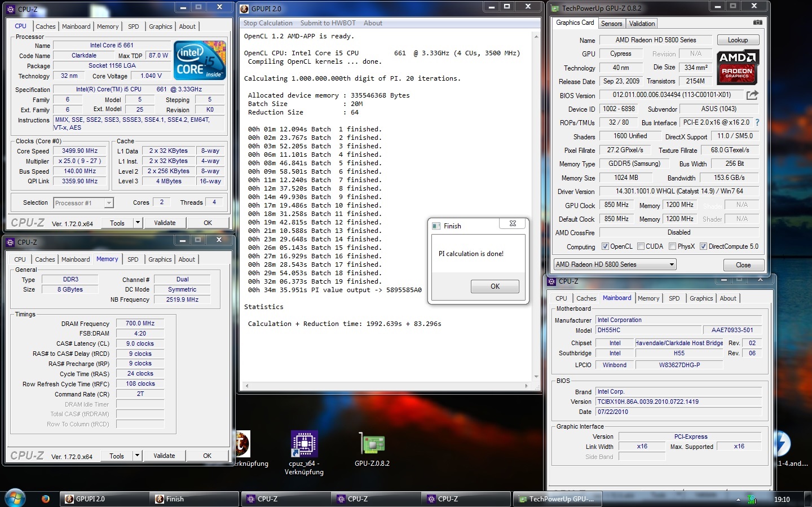Open Stop Calculation menu in GPUPI
812x507 pixels.
pyautogui.click(x=268, y=23)
